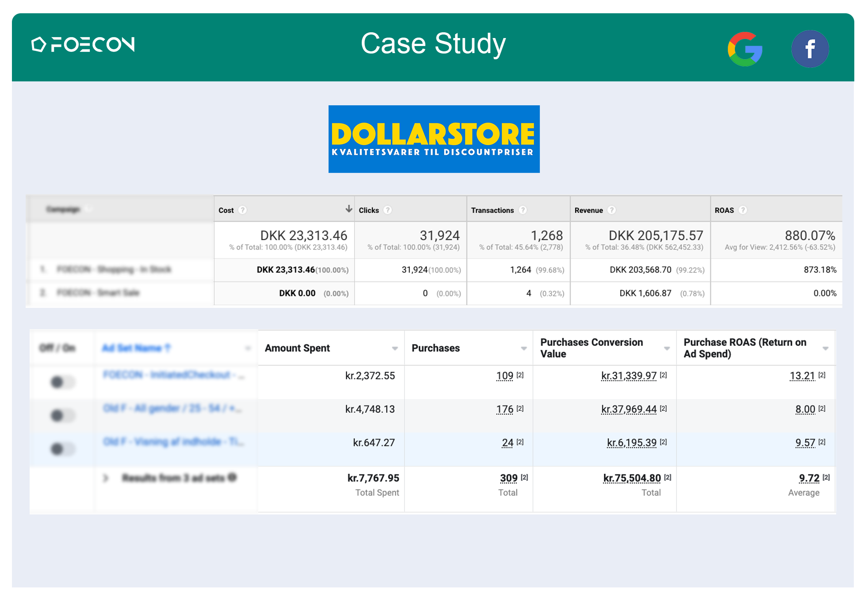Click the Clicks column header
Viewport: 868px width, 606px height.
point(369,211)
